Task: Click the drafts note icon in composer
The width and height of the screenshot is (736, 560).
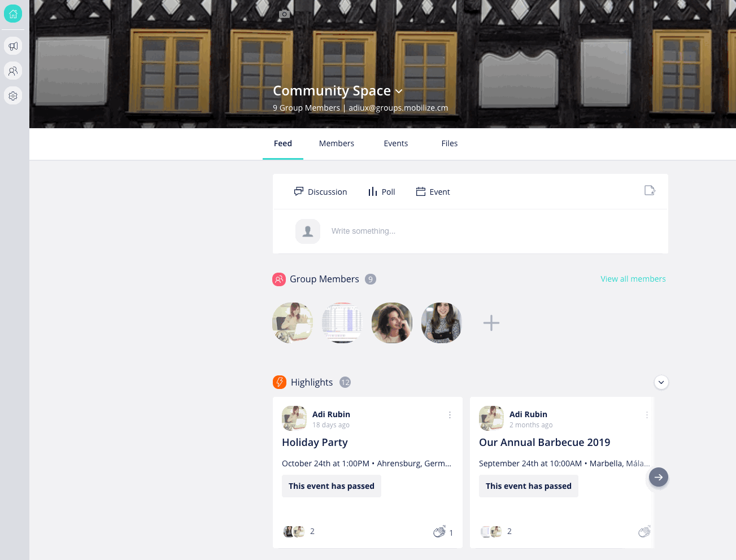Action: [650, 191]
